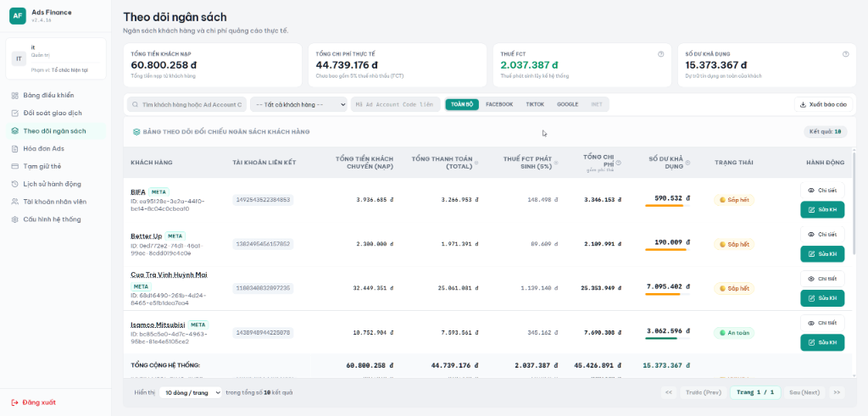The width and height of the screenshot is (868, 416).
Task: Select the FACEBOOK platform filter
Action: coord(499,104)
